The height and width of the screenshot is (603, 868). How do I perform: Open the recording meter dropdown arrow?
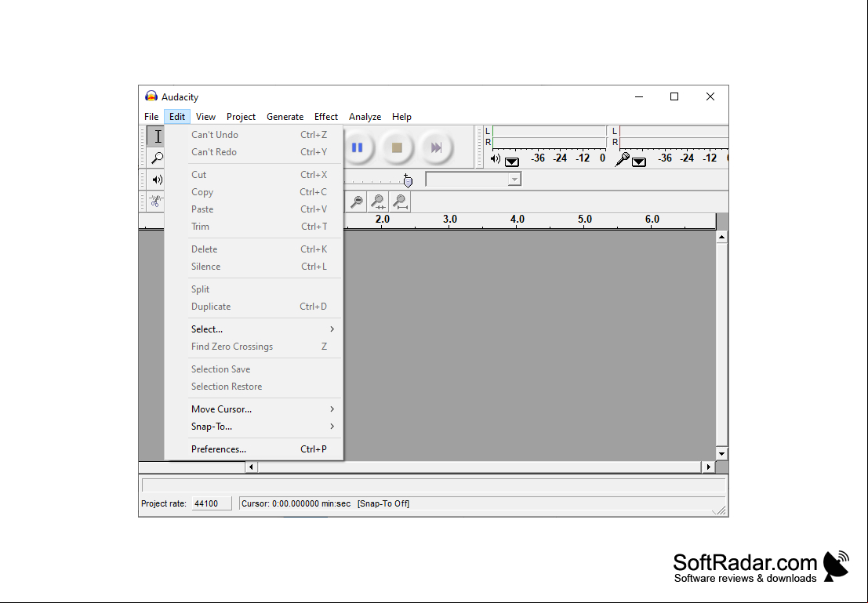(639, 162)
